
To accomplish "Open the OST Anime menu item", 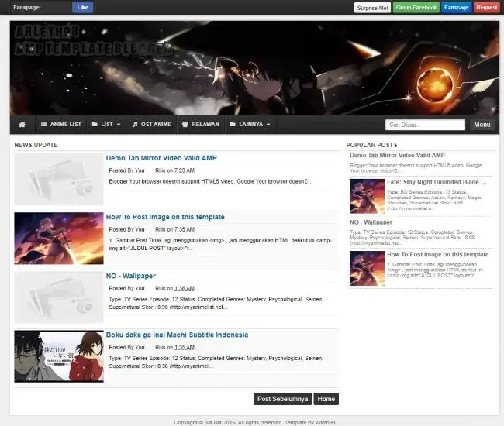I will [x=152, y=124].
